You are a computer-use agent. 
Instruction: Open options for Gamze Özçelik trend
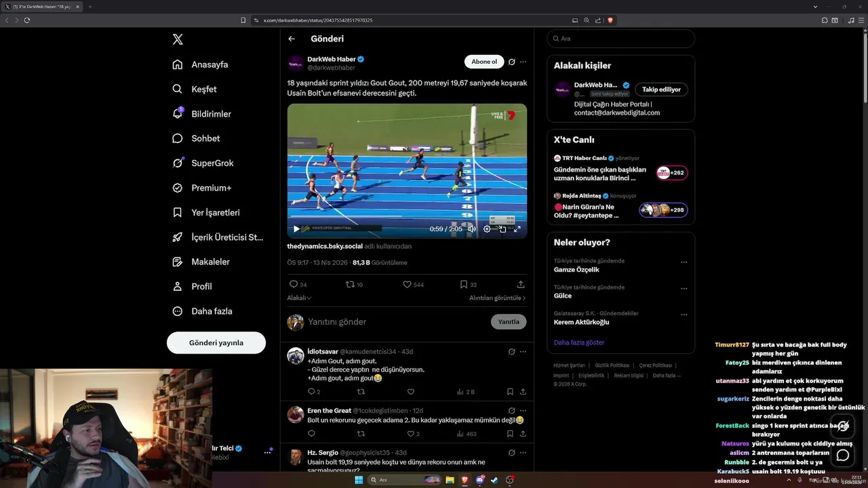pos(684,262)
